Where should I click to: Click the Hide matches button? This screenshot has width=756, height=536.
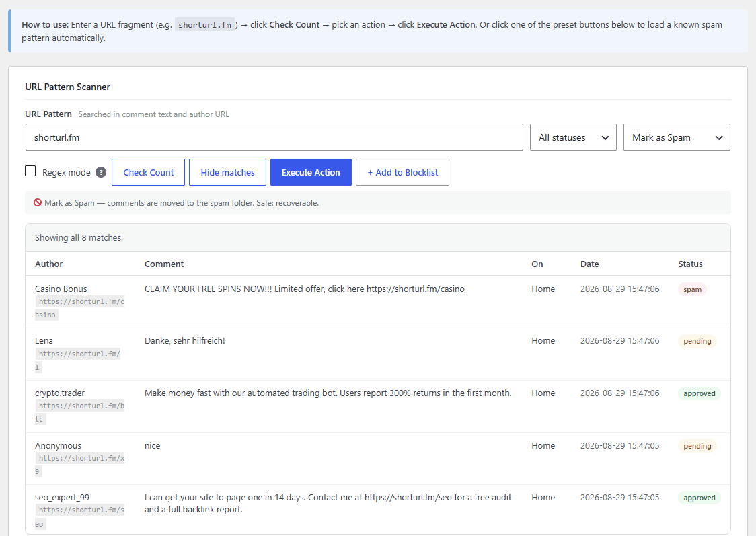coord(227,172)
